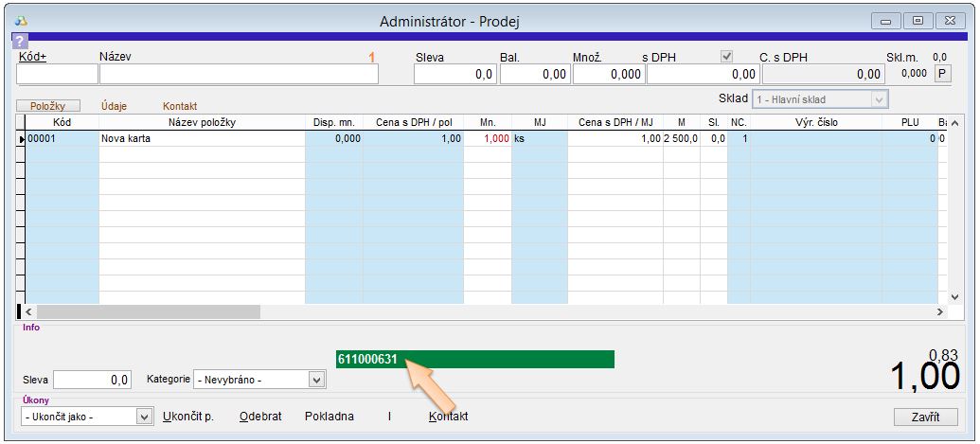Toggle the s DPH checkbox

pos(727,57)
